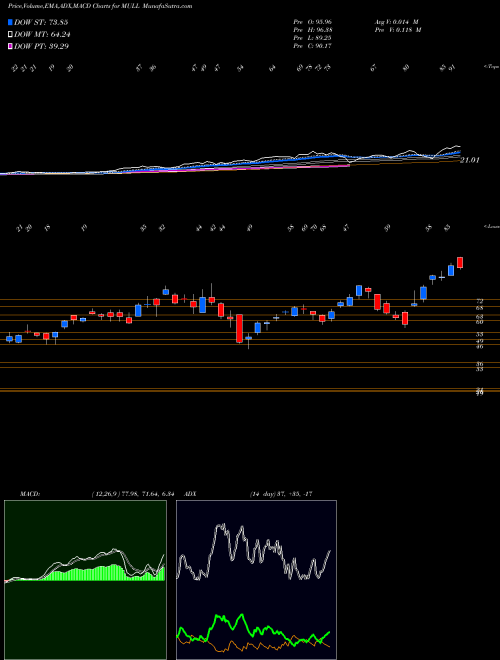The height and width of the screenshot is (660, 500).
Task: Click the ADX panel title label
Action: click(188, 494)
